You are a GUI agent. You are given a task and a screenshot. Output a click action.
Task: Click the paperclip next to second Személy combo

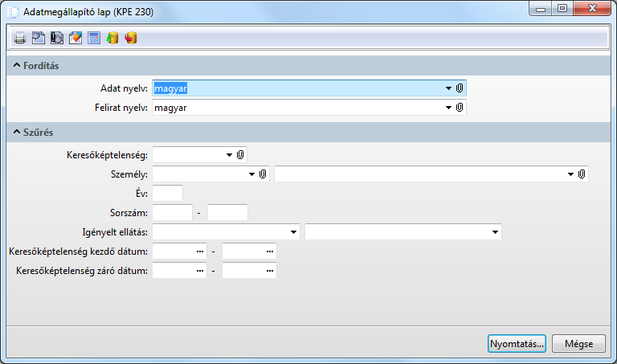(x=581, y=174)
